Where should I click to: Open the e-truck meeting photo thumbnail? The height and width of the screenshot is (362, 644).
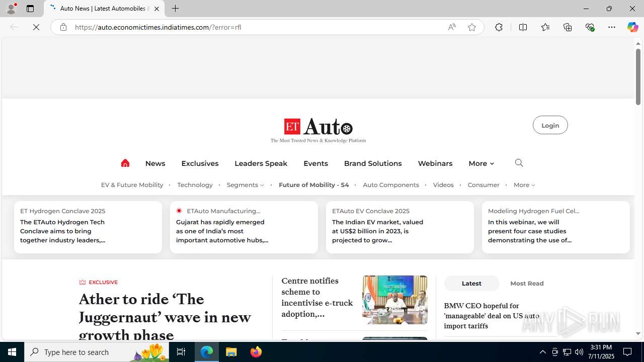click(395, 300)
